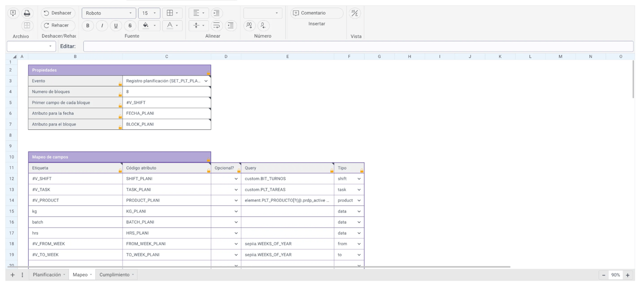Select column C header
This screenshot has width=644, height=289.
(166, 57)
